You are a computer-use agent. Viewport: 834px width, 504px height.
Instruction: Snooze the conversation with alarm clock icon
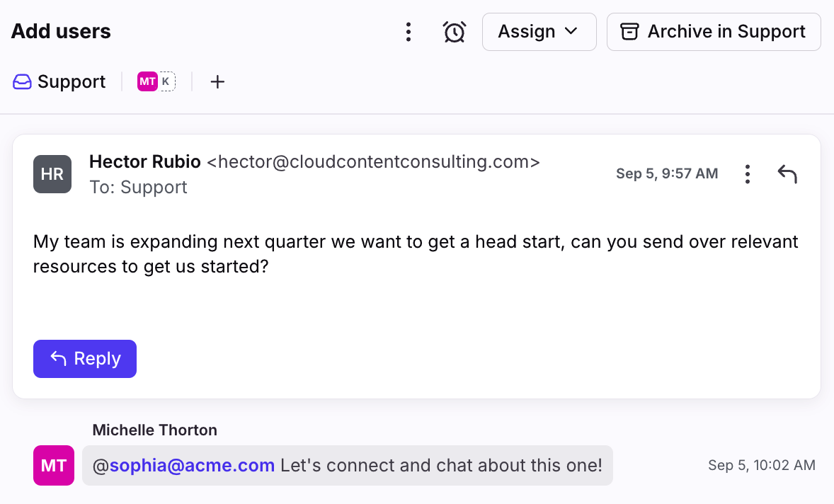pyautogui.click(x=455, y=32)
